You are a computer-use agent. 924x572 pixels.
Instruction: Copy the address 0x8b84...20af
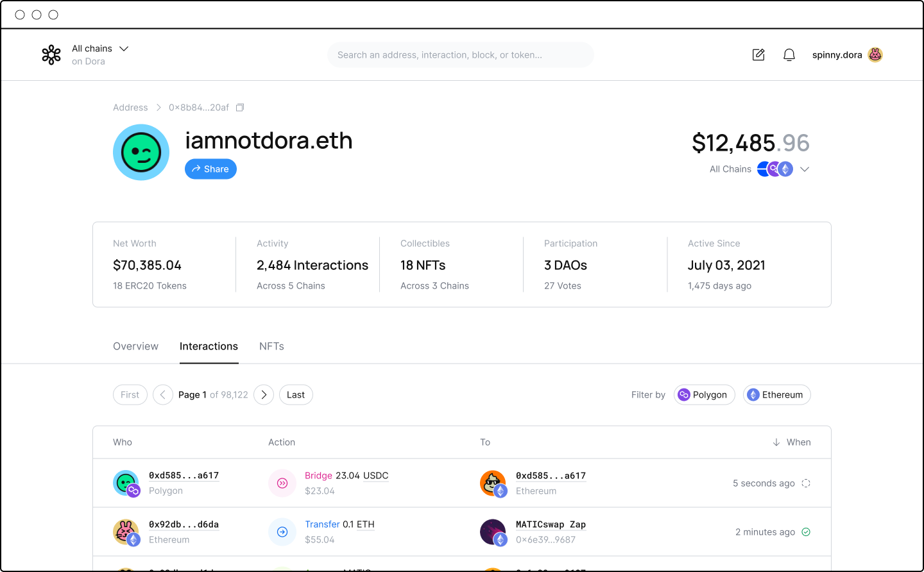[x=240, y=108]
